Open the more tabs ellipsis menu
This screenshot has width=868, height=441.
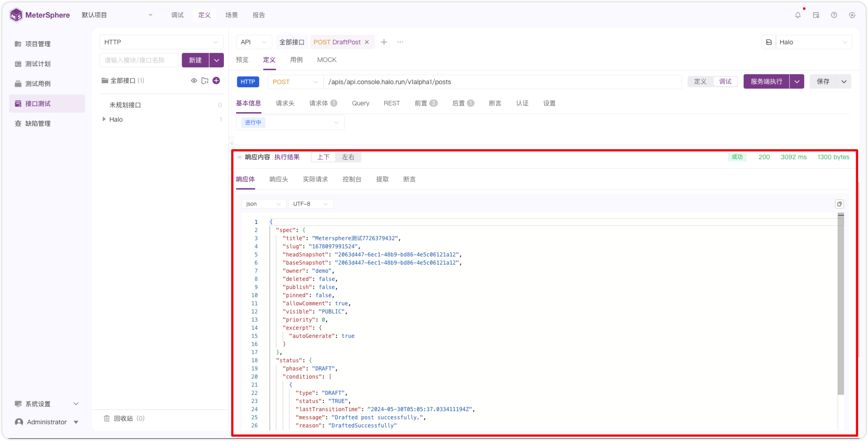(400, 42)
